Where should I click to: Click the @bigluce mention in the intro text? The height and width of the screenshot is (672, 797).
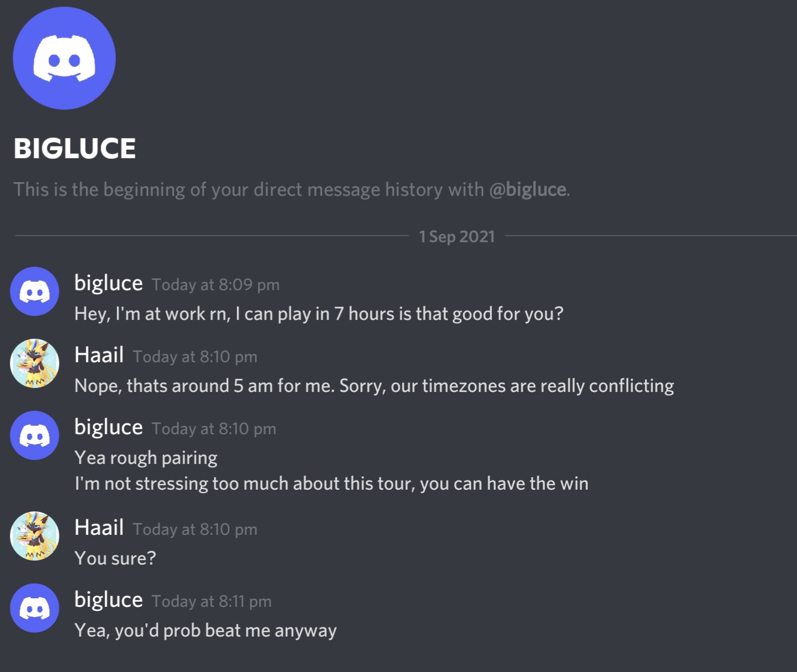[528, 190]
